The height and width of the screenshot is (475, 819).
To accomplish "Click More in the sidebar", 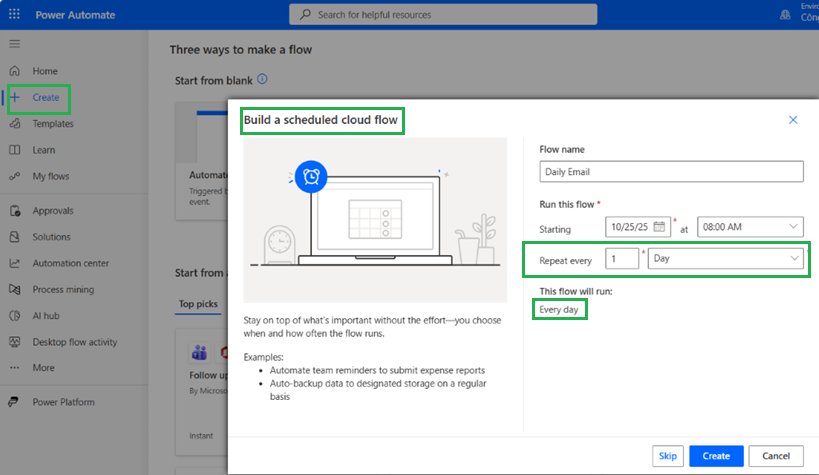I will [x=43, y=367].
